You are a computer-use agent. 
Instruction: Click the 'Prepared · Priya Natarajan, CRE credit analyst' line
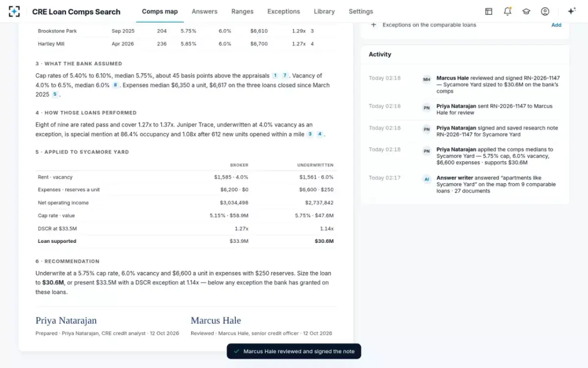point(107,334)
